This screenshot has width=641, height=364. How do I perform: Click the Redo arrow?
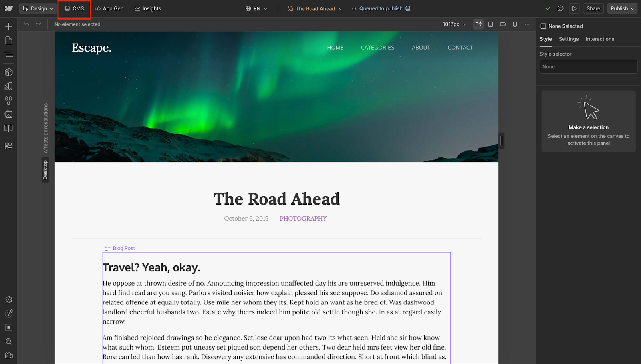coord(38,24)
